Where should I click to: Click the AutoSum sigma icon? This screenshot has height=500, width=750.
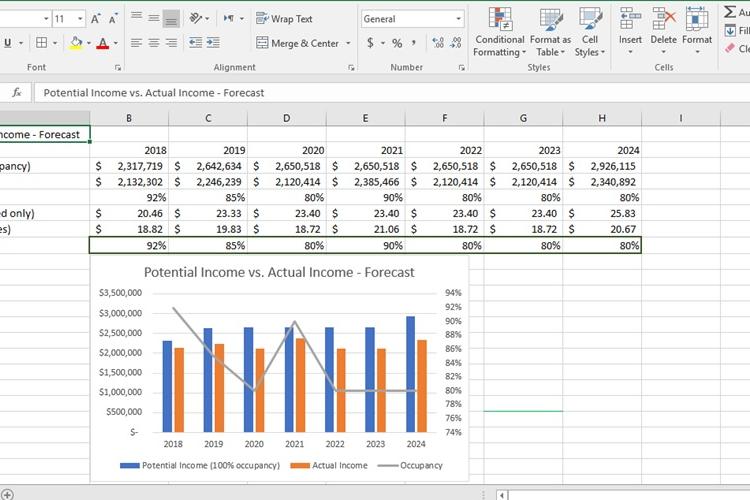[730, 11]
